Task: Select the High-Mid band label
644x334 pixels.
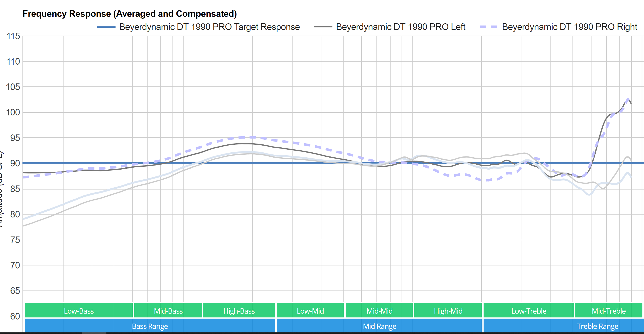Action: coord(448,311)
